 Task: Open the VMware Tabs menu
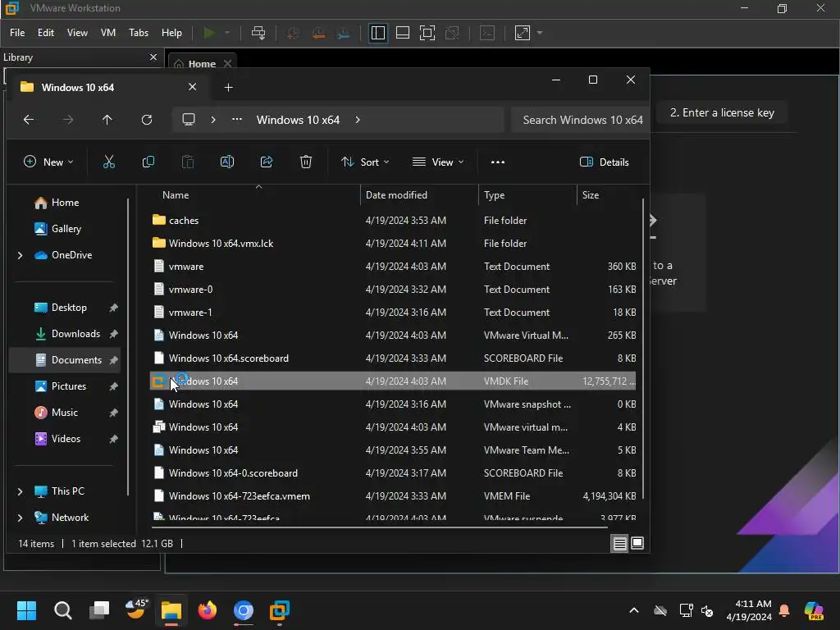pos(138,33)
